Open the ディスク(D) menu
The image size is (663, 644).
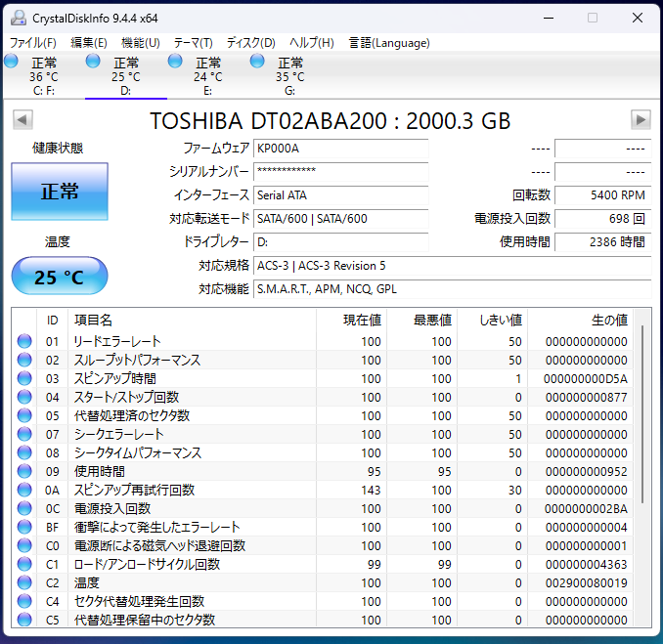(250, 43)
